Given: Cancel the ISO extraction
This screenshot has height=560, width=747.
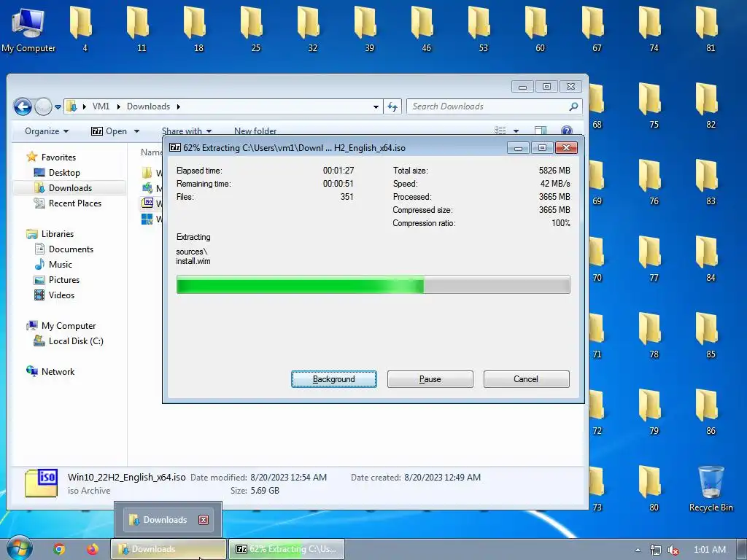Looking at the screenshot, I should pyautogui.click(x=526, y=379).
